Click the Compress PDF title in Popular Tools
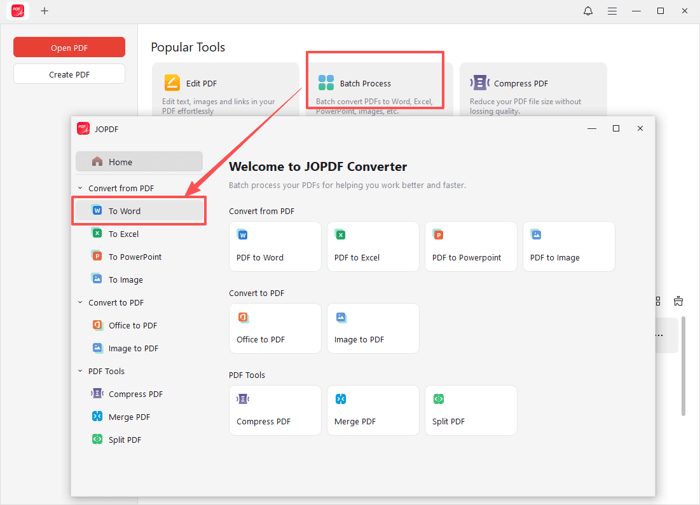 521,83
